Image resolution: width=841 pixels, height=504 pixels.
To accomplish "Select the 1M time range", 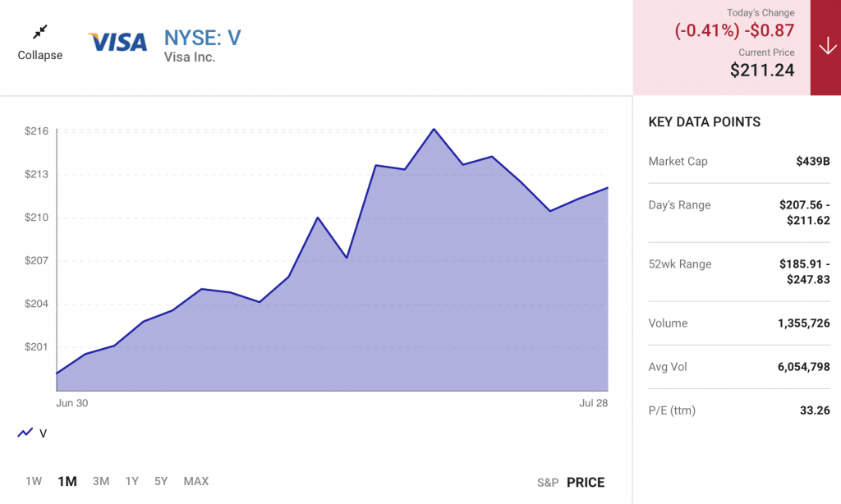I will pos(67,482).
